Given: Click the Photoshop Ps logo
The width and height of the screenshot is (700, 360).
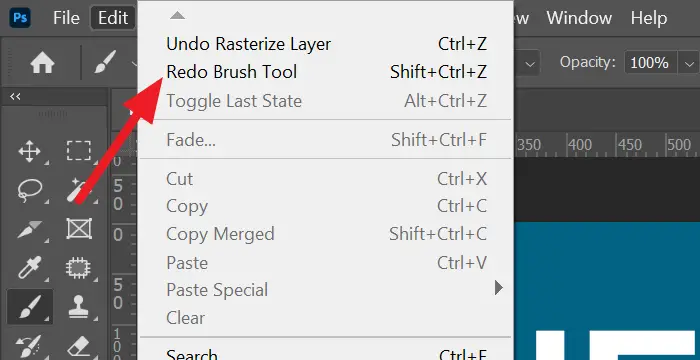Looking at the screenshot, I should pos(20,18).
